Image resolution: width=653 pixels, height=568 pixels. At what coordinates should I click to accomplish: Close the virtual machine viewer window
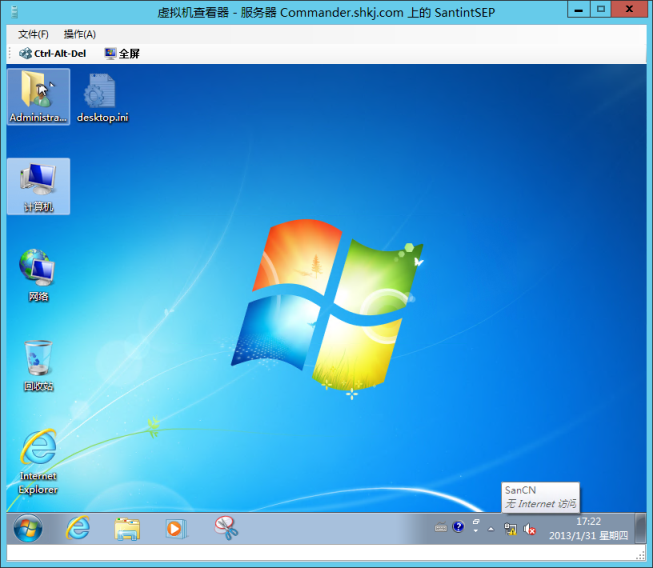coord(629,9)
